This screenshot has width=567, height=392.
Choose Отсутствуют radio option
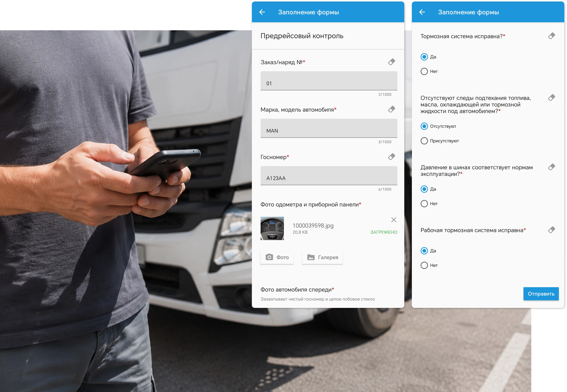point(424,126)
